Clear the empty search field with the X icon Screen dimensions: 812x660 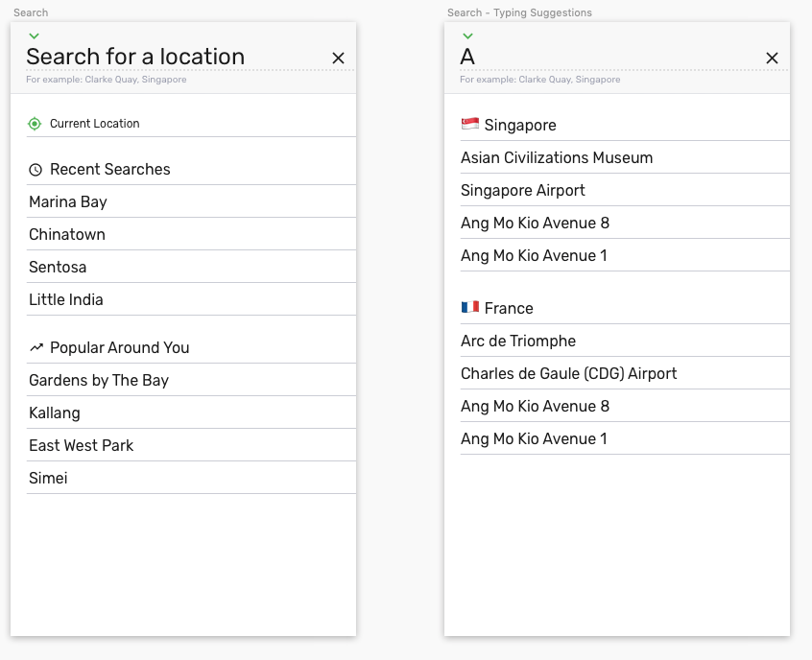click(338, 59)
